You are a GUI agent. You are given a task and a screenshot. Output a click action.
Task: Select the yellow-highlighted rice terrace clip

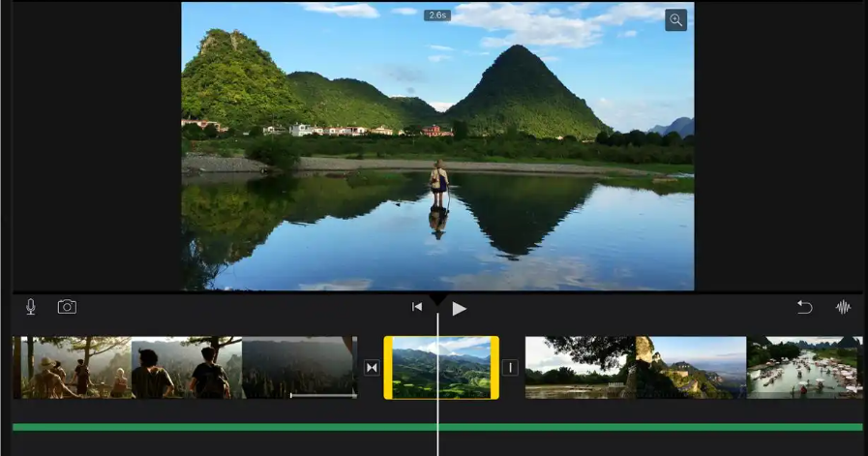click(441, 367)
